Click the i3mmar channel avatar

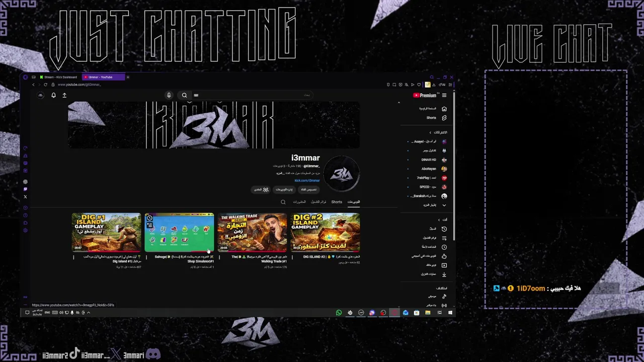pyautogui.click(x=342, y=174)
